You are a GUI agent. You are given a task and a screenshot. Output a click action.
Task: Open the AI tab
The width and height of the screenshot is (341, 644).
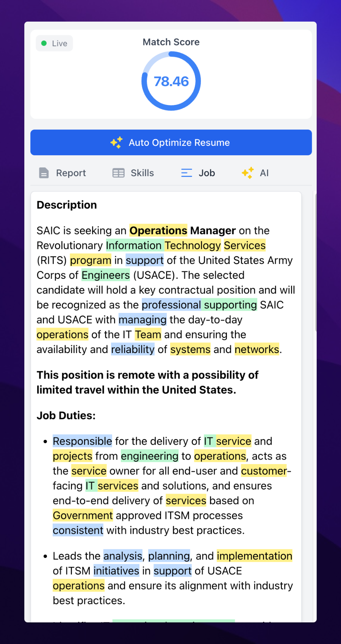pyautogui.click(x=264, y=173)
